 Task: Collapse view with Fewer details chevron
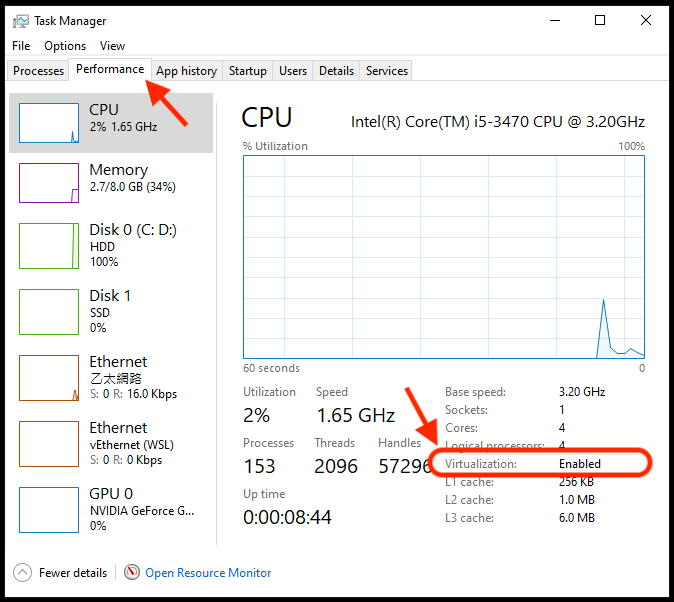(22, 573)
